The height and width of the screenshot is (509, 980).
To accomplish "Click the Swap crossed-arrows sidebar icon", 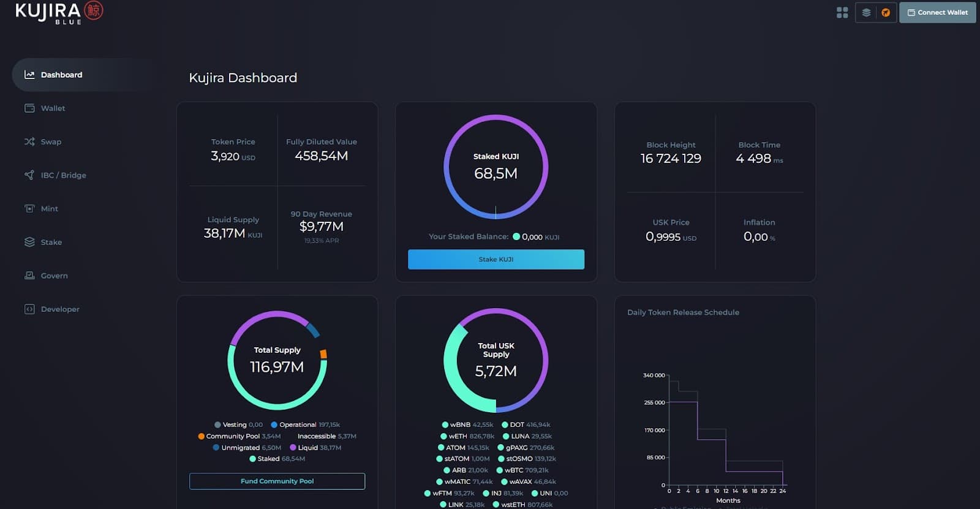I will point(29,141).
